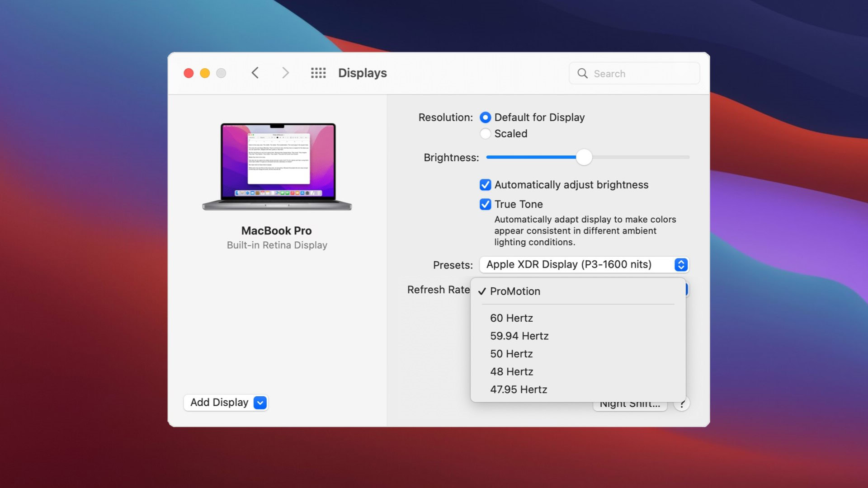Select 60 Hertz refresh rate
The height and width of the screenshot is (488, 868).
(x=511, y=318)
